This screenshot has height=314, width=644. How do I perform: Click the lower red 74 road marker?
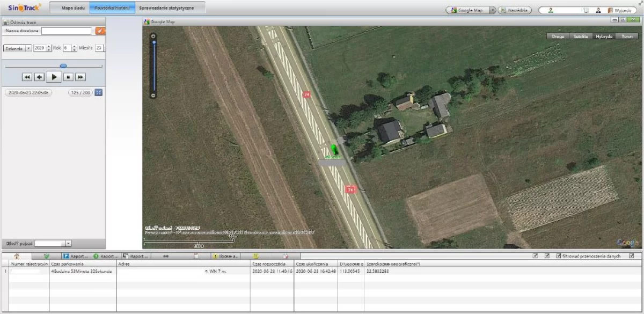pyautogui.click(x=351, y=189)
